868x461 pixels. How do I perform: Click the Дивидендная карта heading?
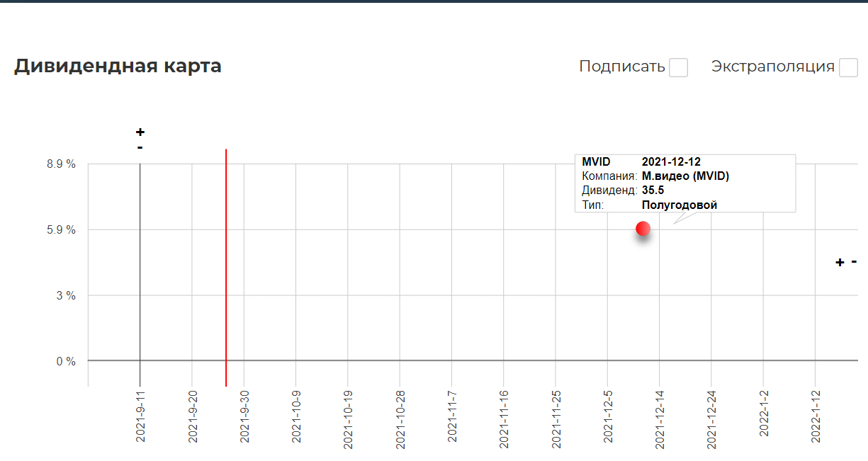118,66
